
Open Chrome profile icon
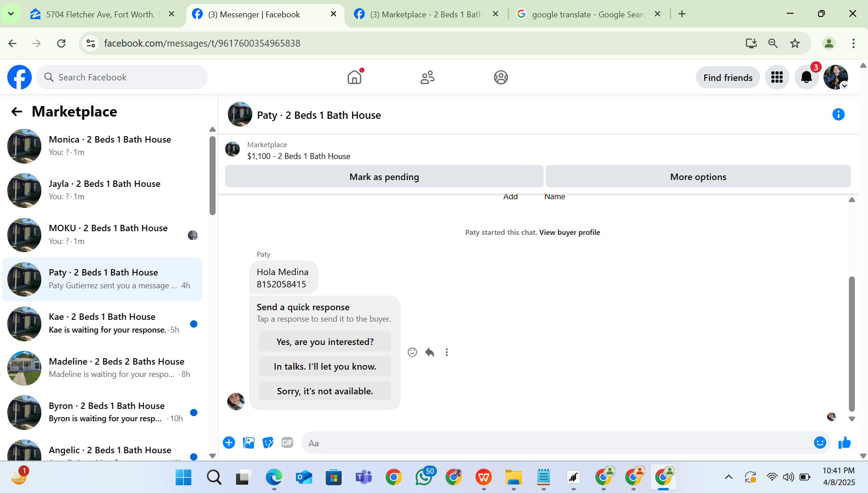click(x=829, y=43)
